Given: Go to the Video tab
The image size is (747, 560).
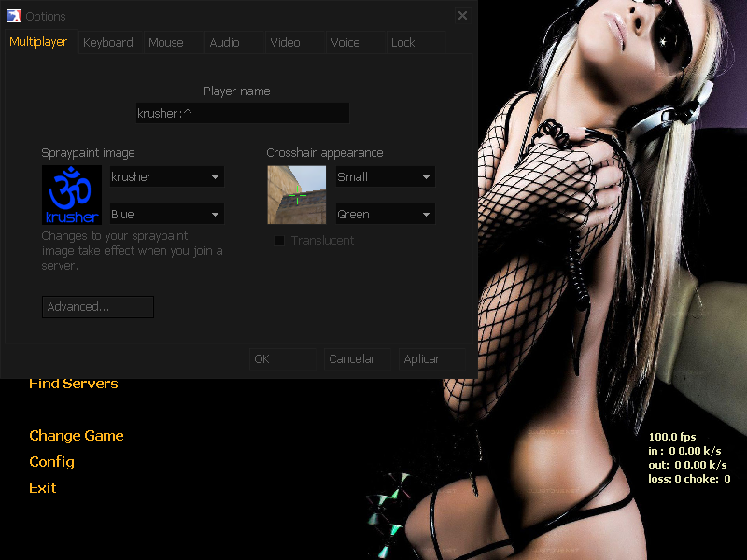Looking at the screenshot, I should pos(286,43).
